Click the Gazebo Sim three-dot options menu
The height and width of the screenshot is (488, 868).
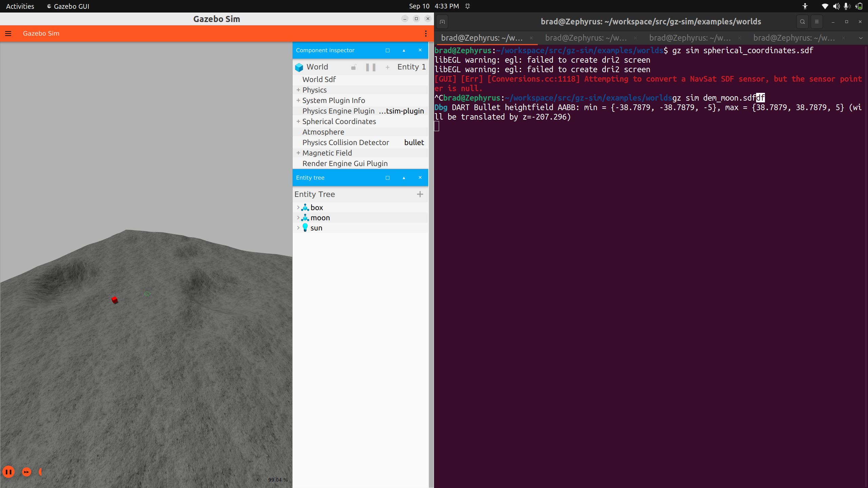point(426,33)
